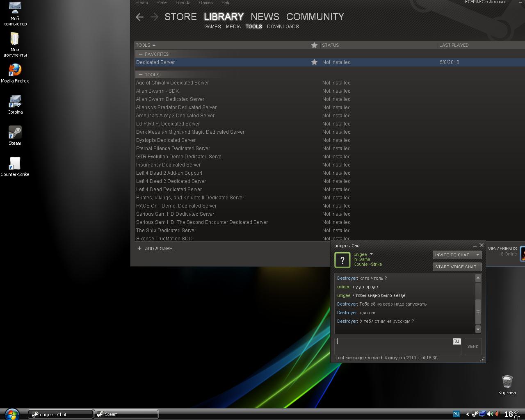Close the unigee chat window
525x420 pixels.
(x=482, y=245)
